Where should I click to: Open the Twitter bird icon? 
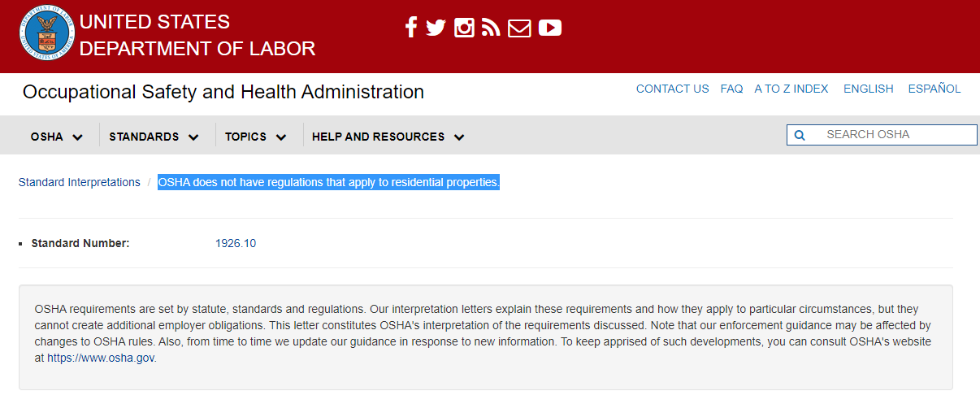pyautogui.click(x=436, y=28)
